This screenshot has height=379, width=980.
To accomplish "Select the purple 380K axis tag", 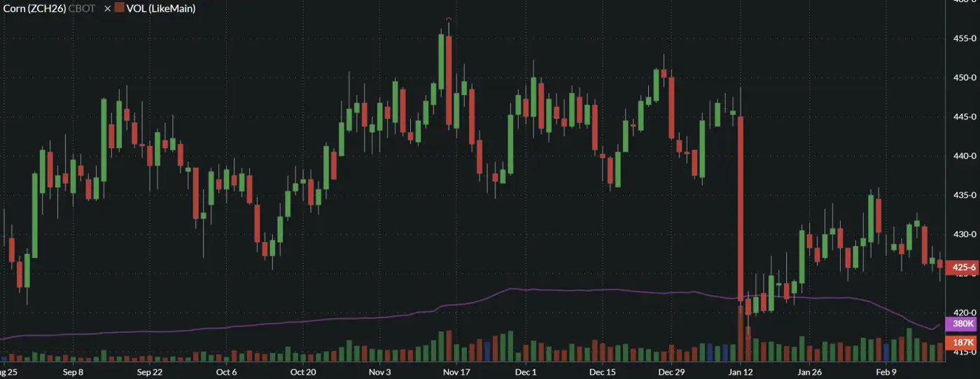I will click(x=962, y=324).
